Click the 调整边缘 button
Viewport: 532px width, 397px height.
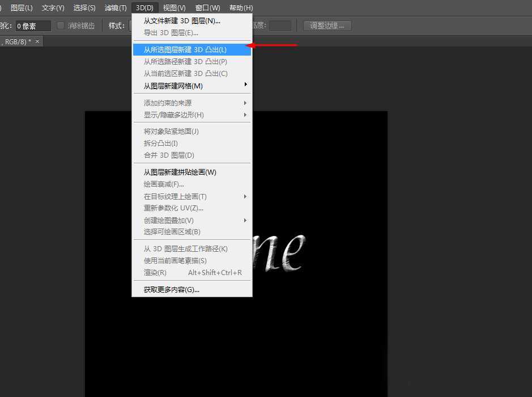(326, 25)
